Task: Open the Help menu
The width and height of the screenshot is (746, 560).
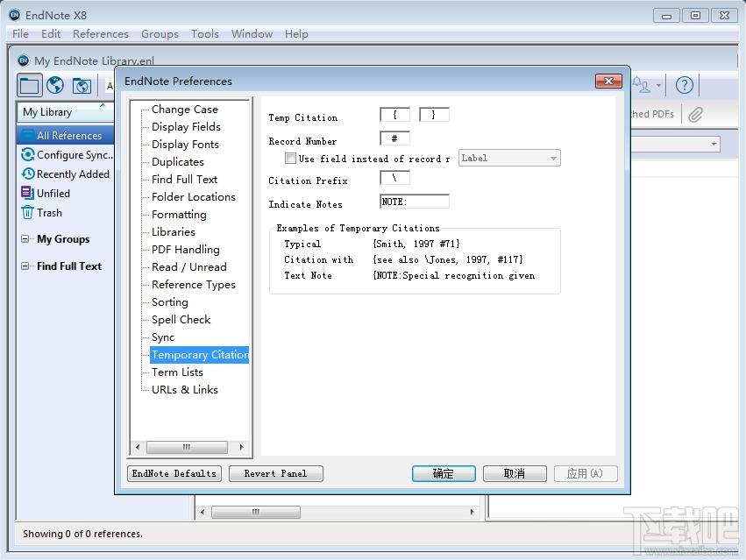Action: [x=296, y=34]
